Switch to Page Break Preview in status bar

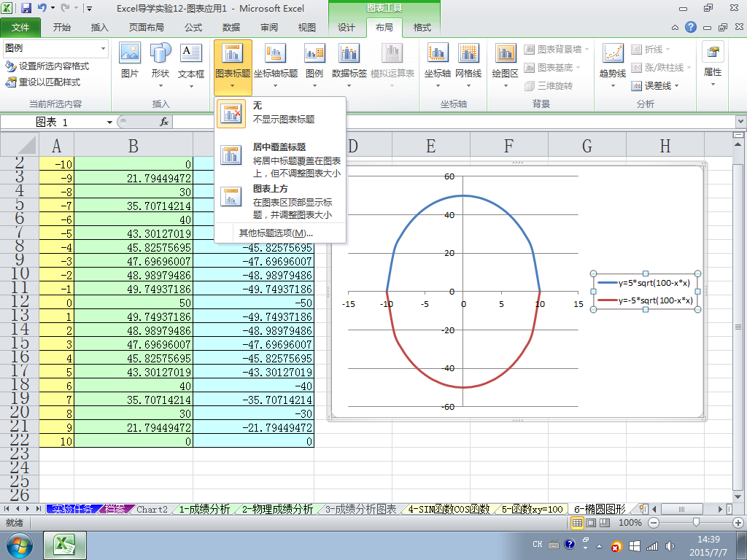pos(605,523)
